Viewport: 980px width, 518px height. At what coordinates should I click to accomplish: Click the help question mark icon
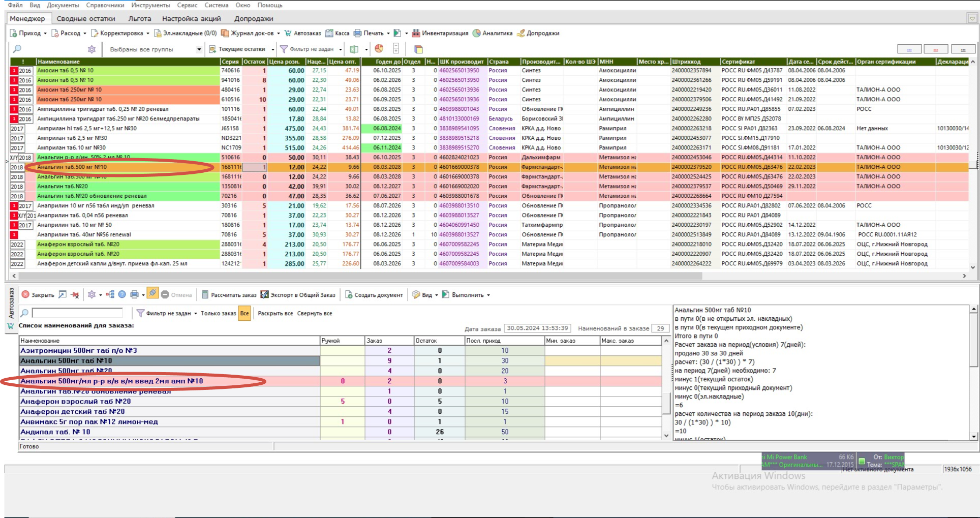[x=122, y=294]
